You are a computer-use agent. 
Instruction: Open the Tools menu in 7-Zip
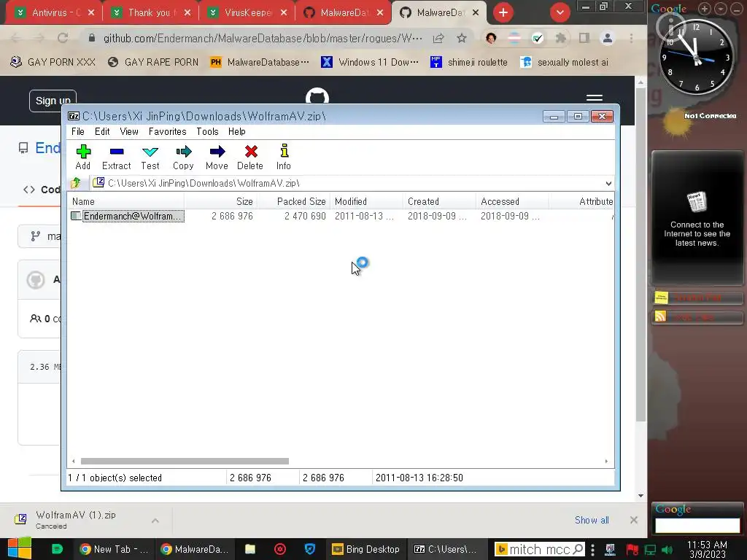pos(207,131)
